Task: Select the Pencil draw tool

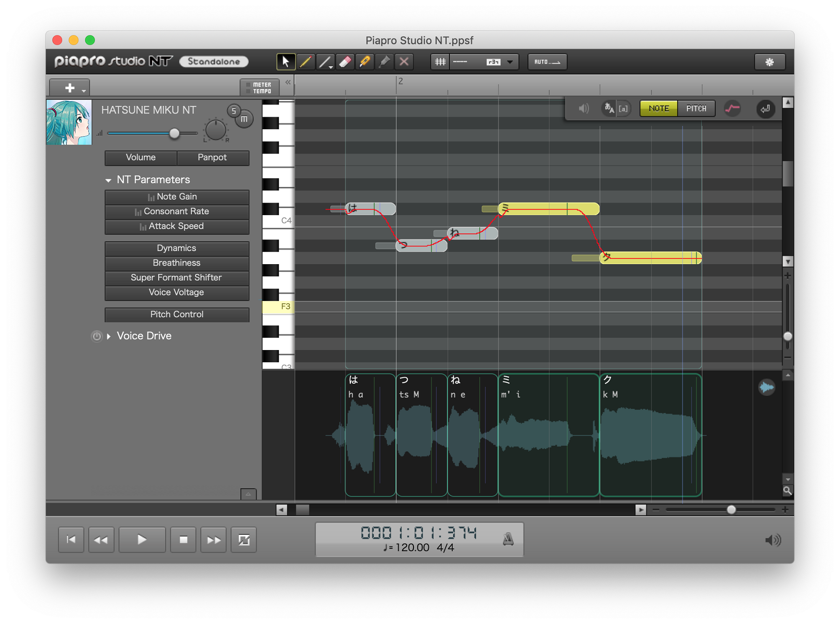Action: (305, 62)
